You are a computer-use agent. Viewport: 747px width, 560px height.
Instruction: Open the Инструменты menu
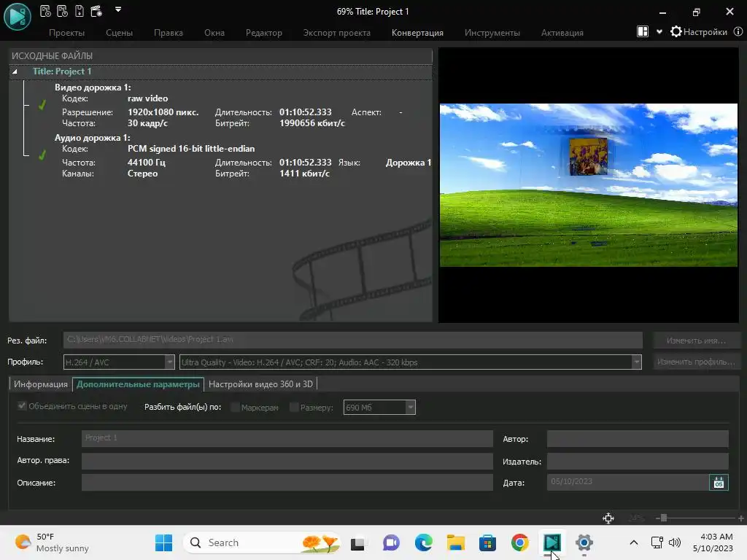coord(492,33)
